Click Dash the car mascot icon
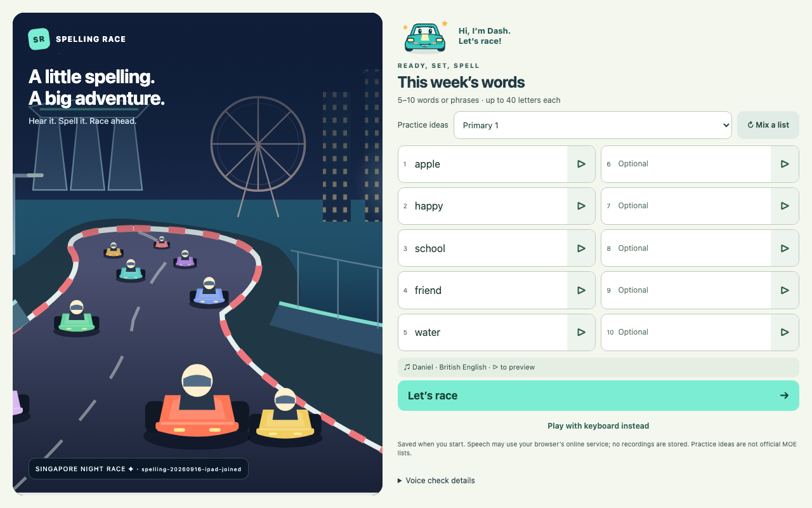Viewport: 812px width, 508px height. click(x=425, y=36)
